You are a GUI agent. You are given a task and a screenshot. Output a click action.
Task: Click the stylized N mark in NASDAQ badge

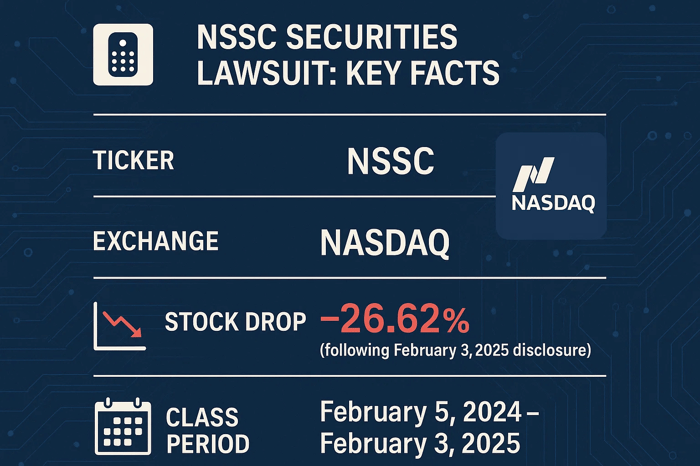pos(532,173)
